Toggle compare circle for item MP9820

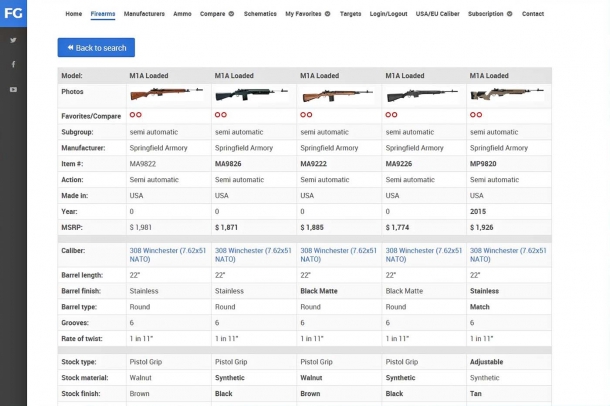click(x=479, y=115)
